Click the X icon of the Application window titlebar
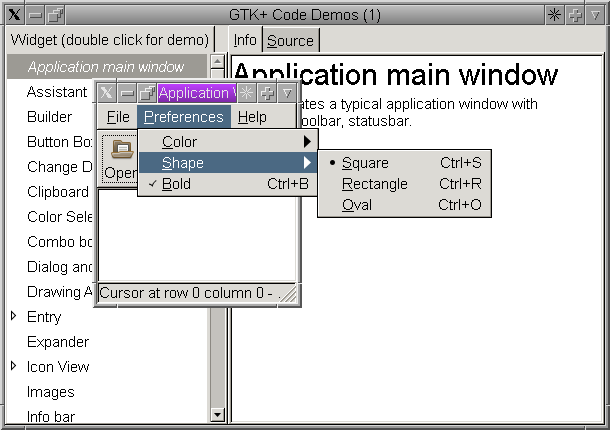The width and height of the screenshot is (610, 430). (106, 93)
